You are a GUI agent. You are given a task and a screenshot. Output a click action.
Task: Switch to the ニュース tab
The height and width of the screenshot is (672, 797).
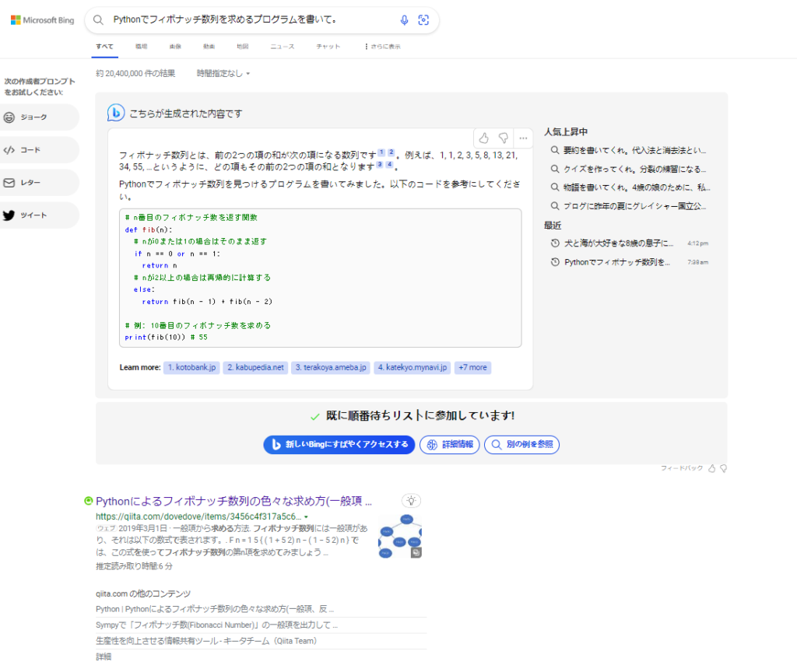(282, 47)
